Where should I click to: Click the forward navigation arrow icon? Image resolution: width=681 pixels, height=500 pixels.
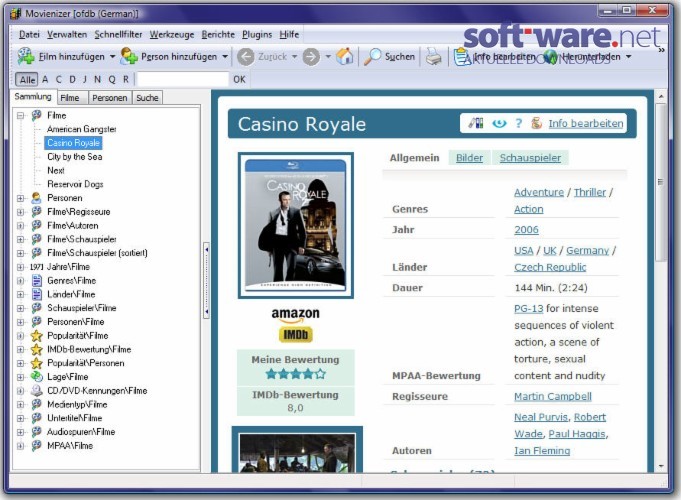[x=311, y=57]
